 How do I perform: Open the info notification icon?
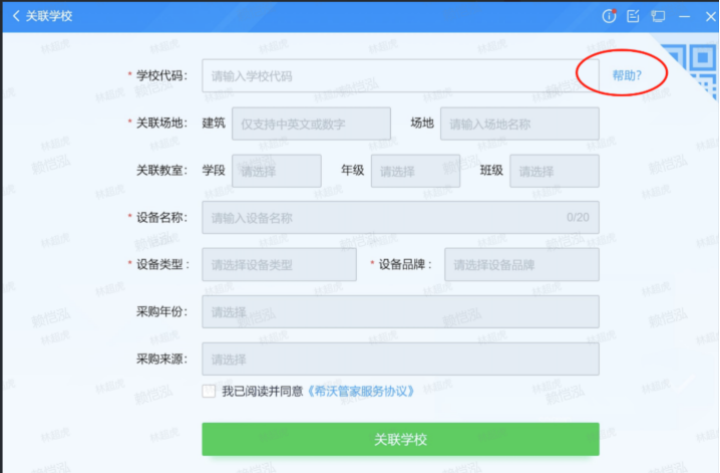pyautogui.click(x=608, y=16)
